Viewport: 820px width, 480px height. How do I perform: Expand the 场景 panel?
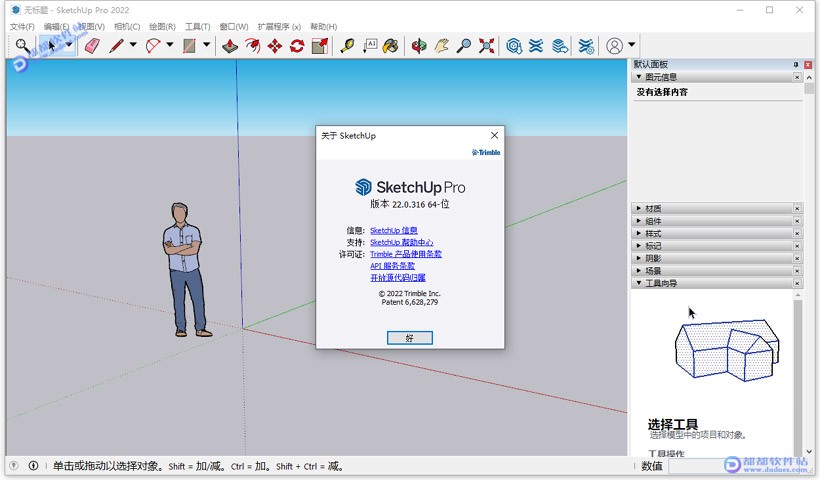pos(639,271)
